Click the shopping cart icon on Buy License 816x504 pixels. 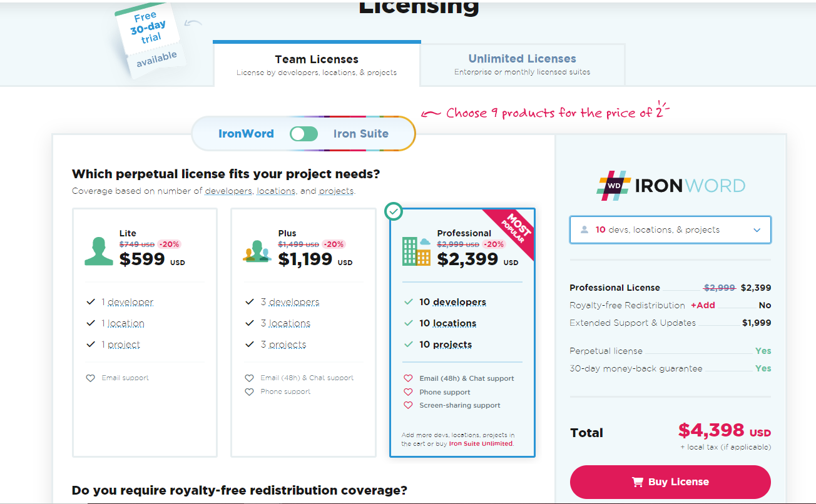coord(638,482)
